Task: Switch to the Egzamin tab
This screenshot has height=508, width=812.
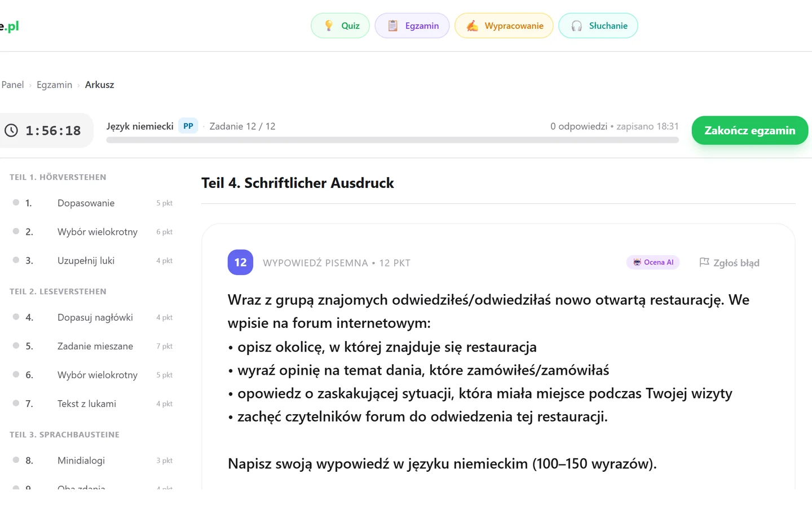Action: [x=412, y=25]
